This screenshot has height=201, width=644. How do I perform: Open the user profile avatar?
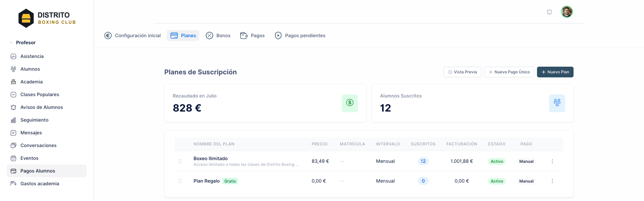click(567, 12)
